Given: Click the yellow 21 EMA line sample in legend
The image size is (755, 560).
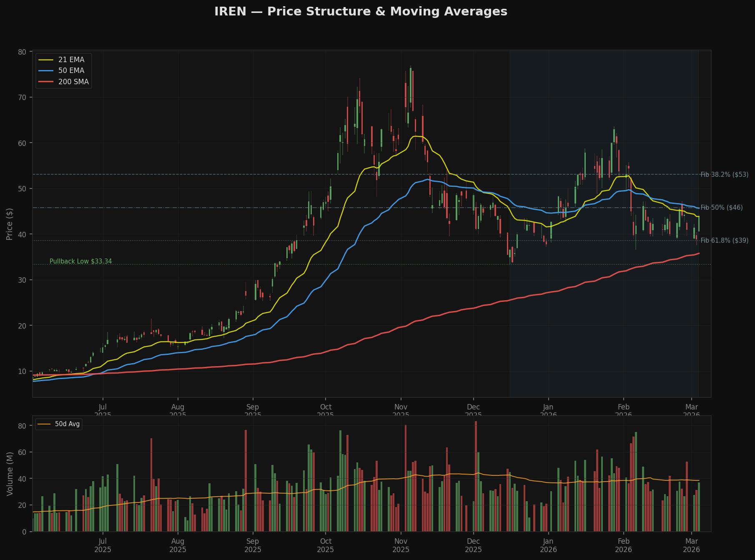Looking at the screenshot, I should [45, 60].
